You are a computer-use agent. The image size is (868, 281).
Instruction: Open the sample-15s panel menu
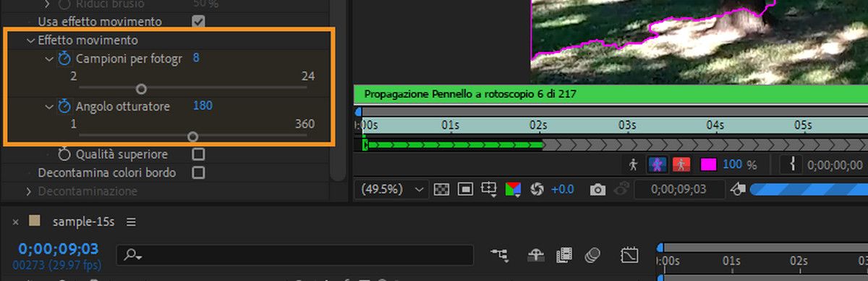point(131,222)
